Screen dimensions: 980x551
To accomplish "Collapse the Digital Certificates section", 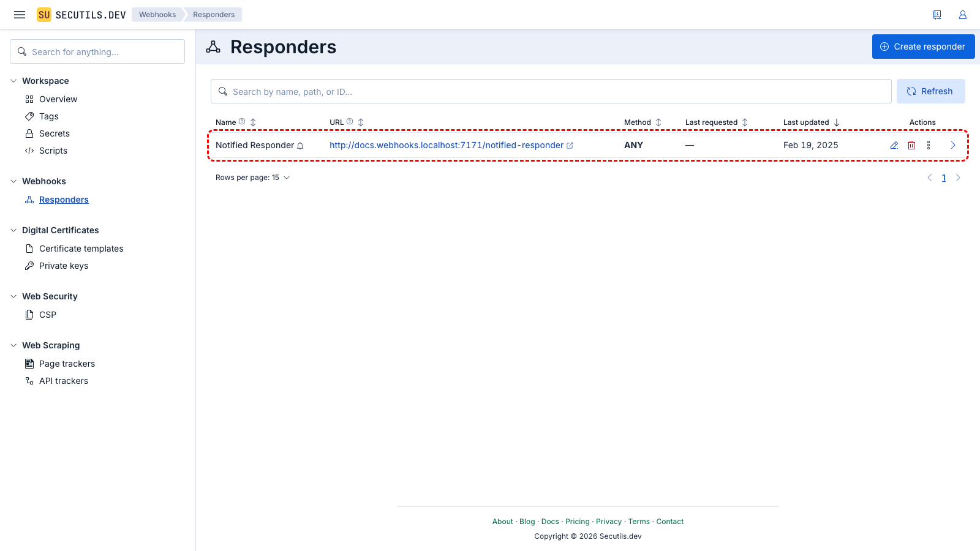I will click(13, 230).
